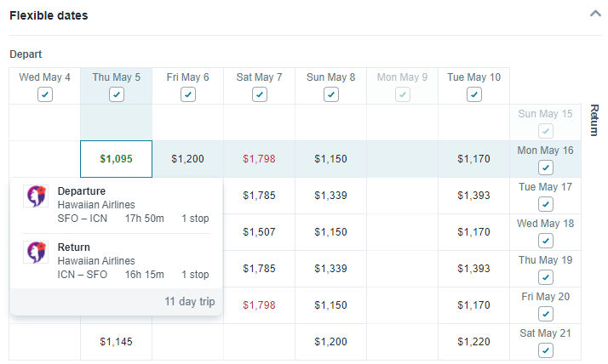Toggle the Fri May 6 depart checkbox
The image size is (608, 364).
point(188,94)
